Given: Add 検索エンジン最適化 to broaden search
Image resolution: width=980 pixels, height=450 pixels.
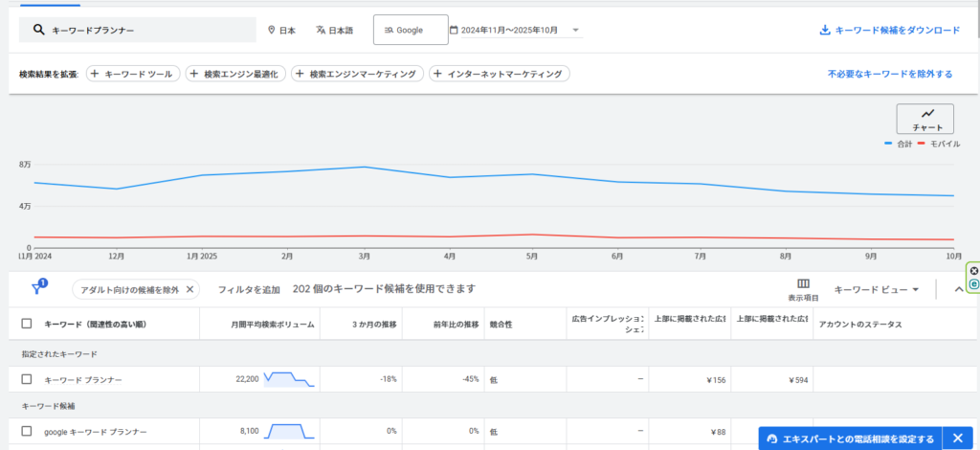Looking at the screenshot, I should tap(235, 74).
